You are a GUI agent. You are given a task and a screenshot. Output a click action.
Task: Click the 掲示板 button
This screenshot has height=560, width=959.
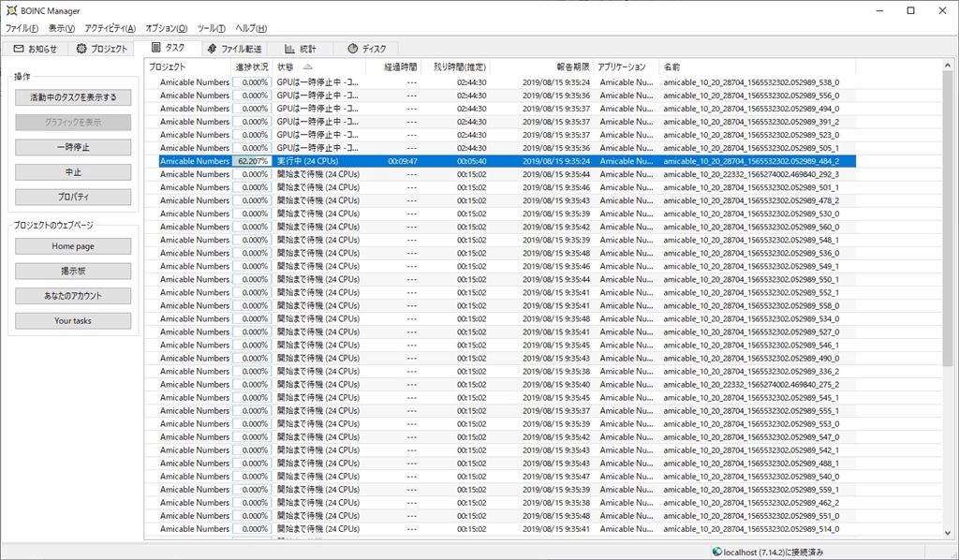[x=73, y=271]
